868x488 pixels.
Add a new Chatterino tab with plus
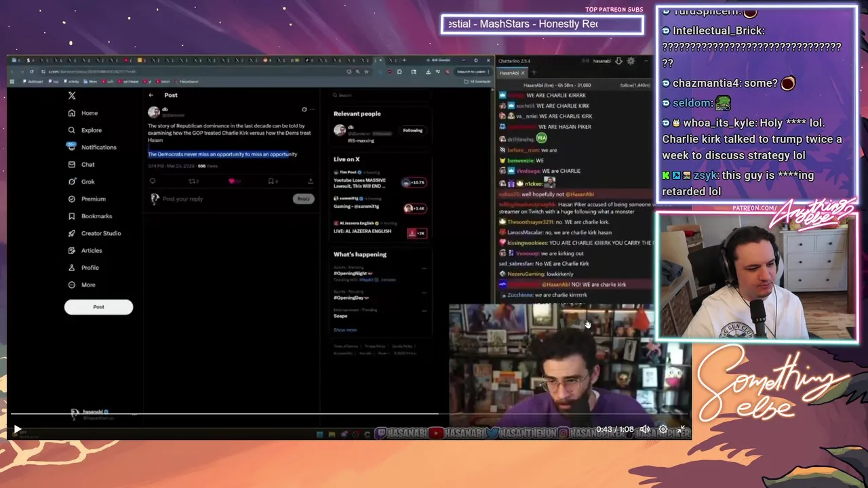click(x=534, y=73)
